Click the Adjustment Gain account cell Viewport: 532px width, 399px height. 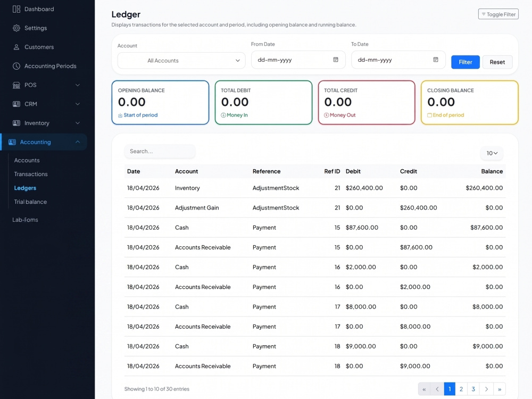click(x=197, y=208)
